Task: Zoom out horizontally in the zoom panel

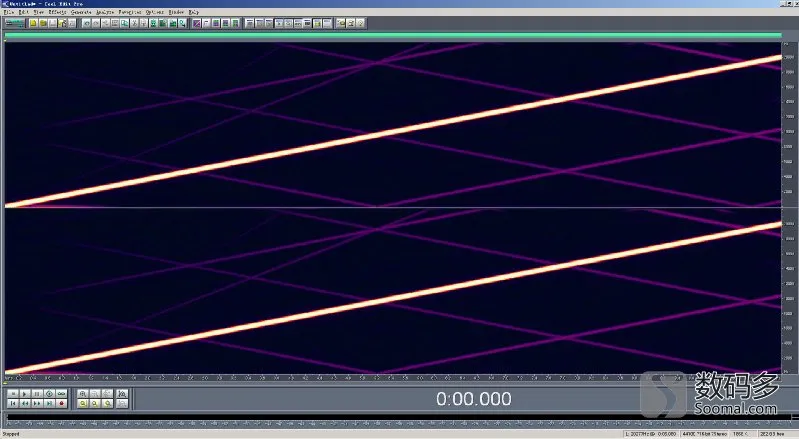Action: pos(95,394)
